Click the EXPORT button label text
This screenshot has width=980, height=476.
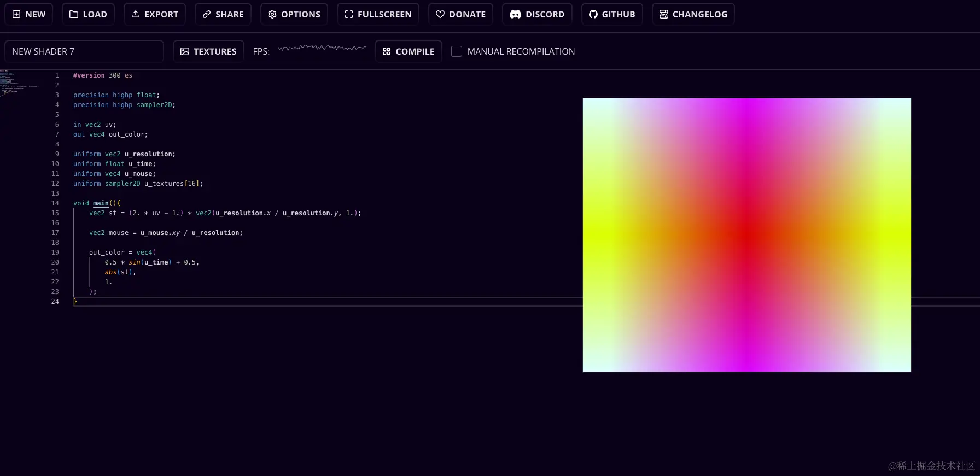click(161, 14)
